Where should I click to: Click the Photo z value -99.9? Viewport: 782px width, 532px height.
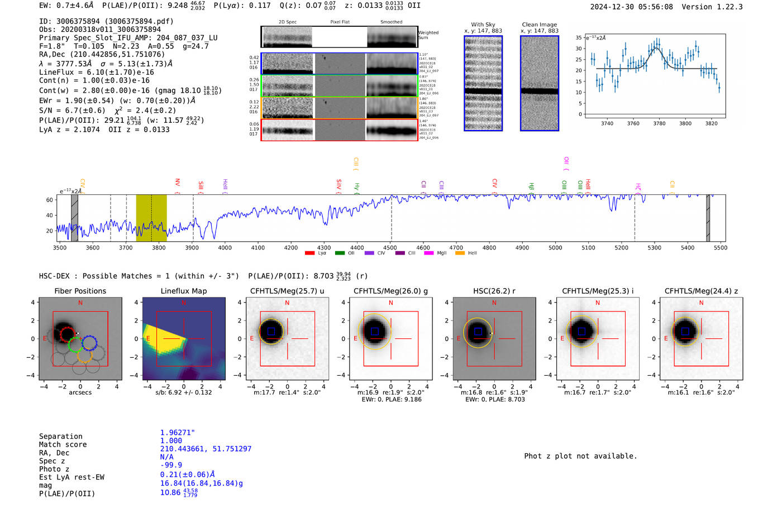coord(171,465)
